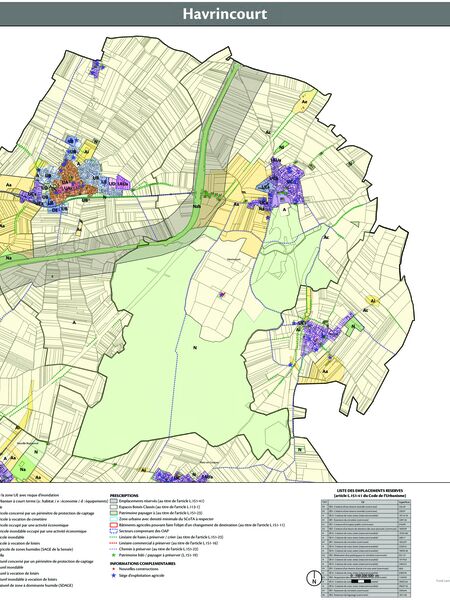450x600 pixels.
Task: Click the grey 'Emplacements réservés' legend swatch
Action: click(x=114, y=501)
